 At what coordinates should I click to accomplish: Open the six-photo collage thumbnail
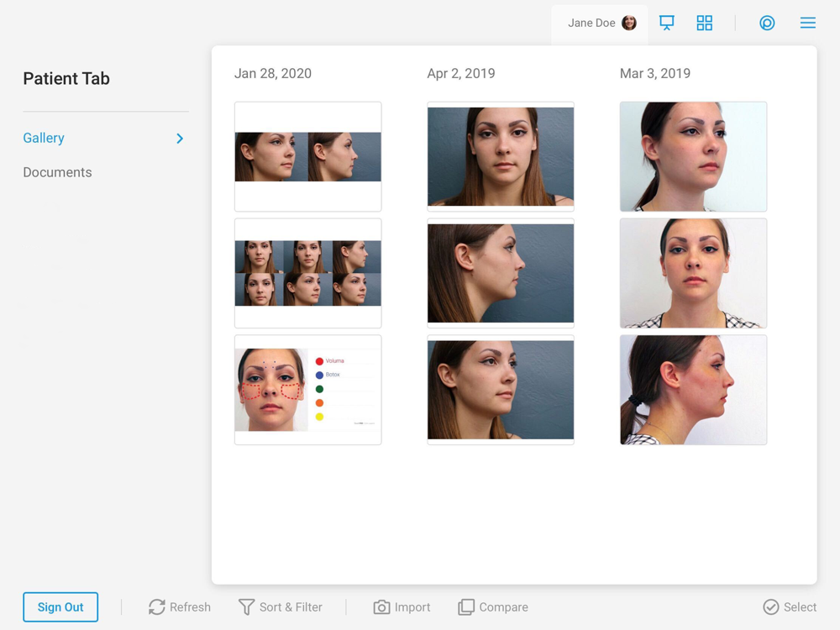(308, 273)
